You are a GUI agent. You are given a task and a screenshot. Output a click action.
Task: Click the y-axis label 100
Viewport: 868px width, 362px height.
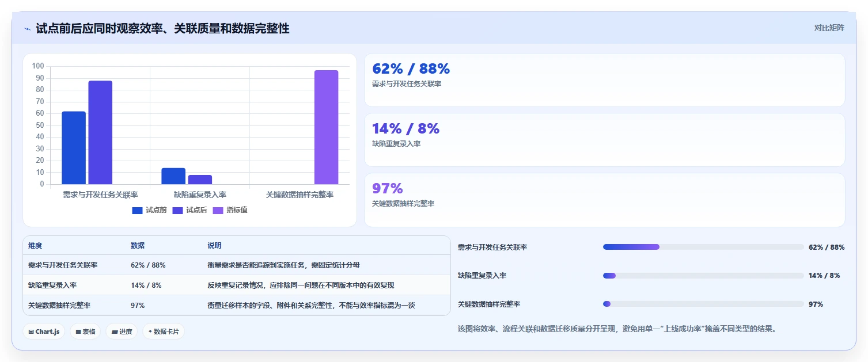pos(38,66)
